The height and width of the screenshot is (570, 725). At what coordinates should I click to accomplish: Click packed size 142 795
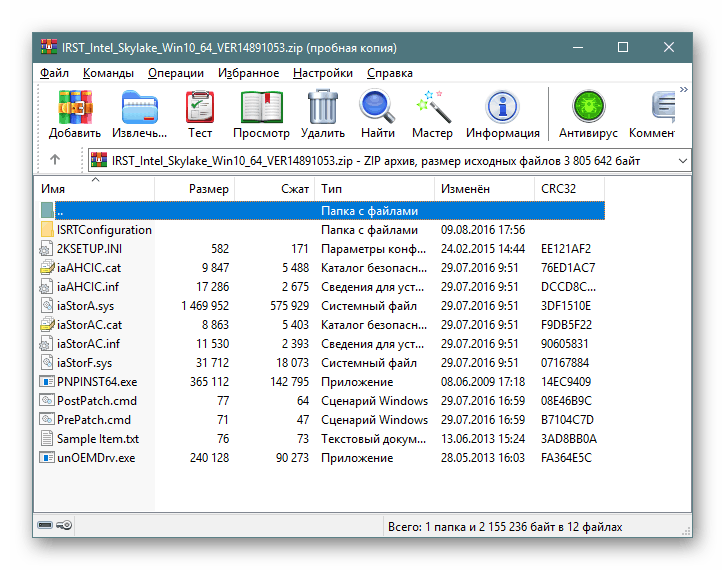click(x=289, y=382)
